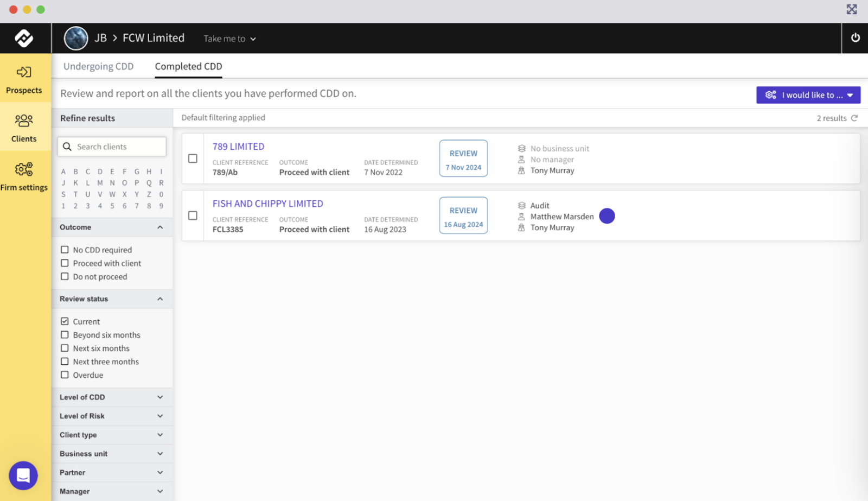Click the manager icon for 789 LIMITED
The height and width of the screenshot is (501, 868).
click(521, 160)
